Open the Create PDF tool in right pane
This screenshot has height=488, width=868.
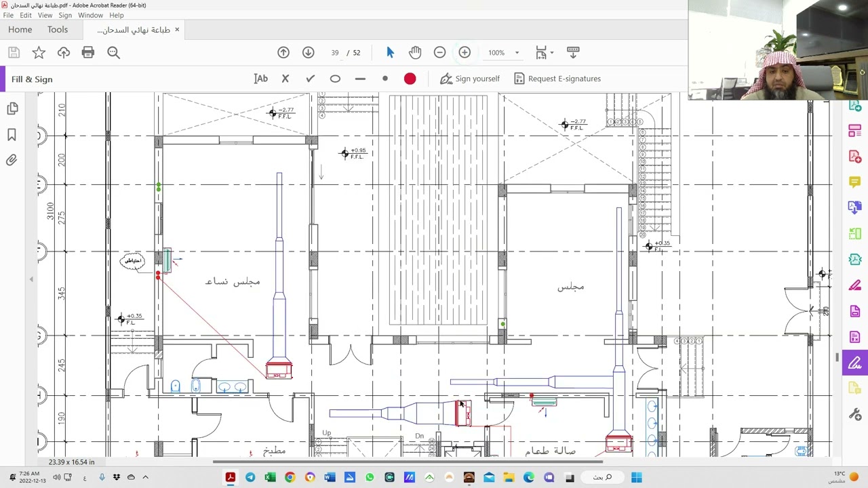(854, 157)
